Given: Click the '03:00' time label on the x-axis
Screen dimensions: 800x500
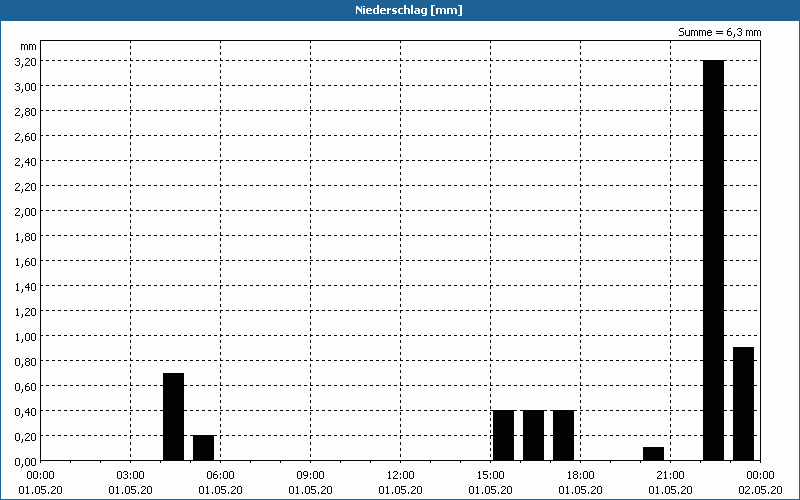Looking at the screenshot, I should coord(131,476).
